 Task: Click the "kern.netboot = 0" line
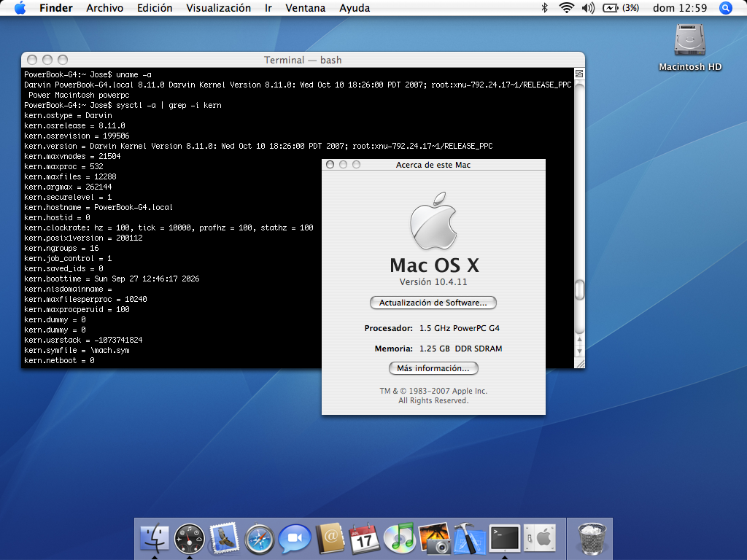(x=60, y=360)
